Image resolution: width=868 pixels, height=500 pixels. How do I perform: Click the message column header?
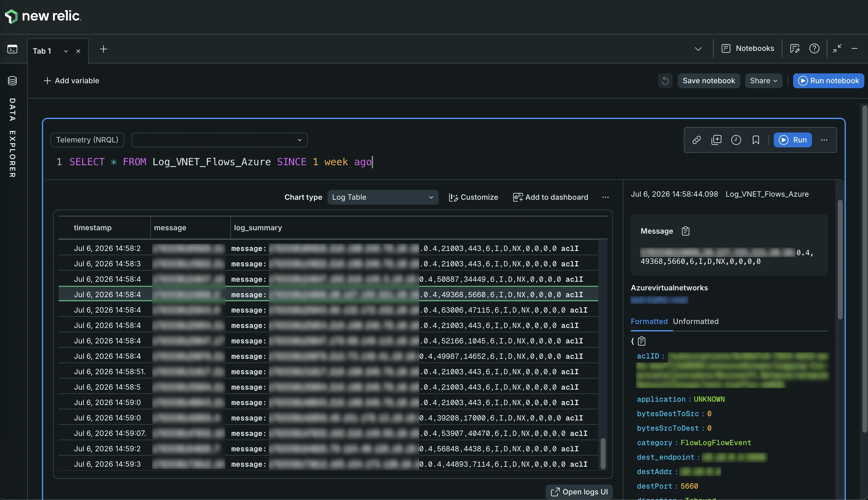(x=170, y=228)
